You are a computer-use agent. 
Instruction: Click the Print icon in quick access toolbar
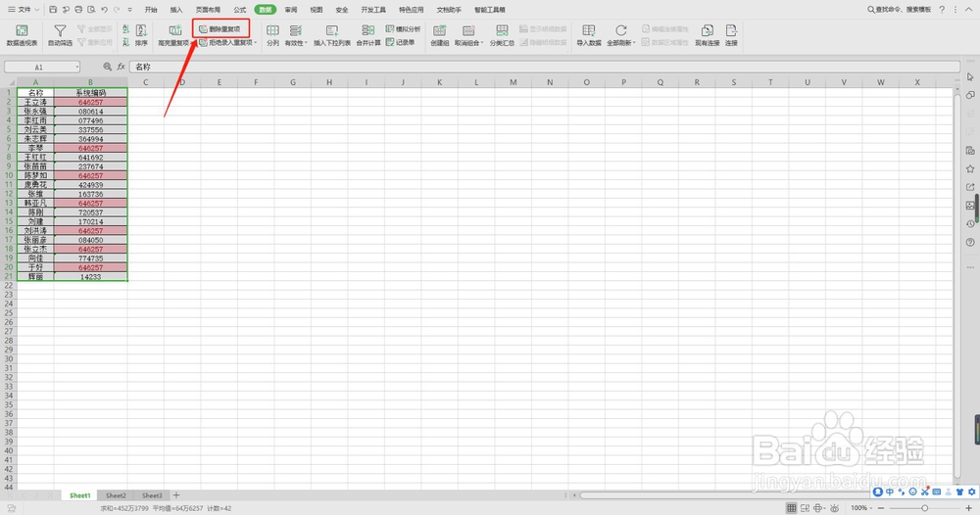coord(78,10)
